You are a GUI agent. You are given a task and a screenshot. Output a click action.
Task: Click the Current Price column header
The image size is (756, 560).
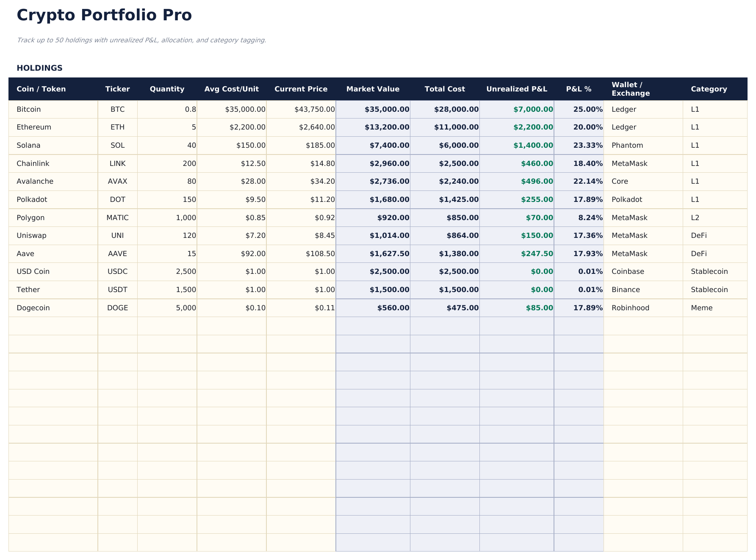[x=301, y=89]
